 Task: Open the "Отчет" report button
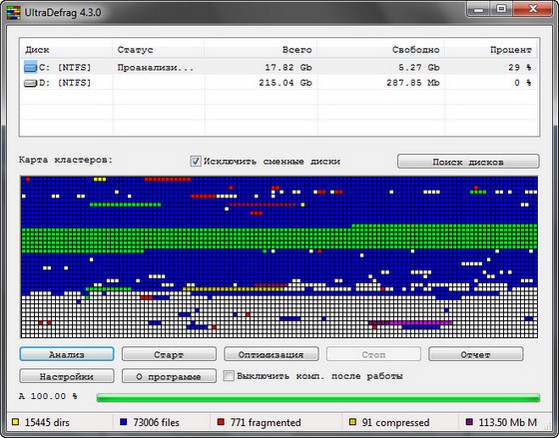(476, 354)
